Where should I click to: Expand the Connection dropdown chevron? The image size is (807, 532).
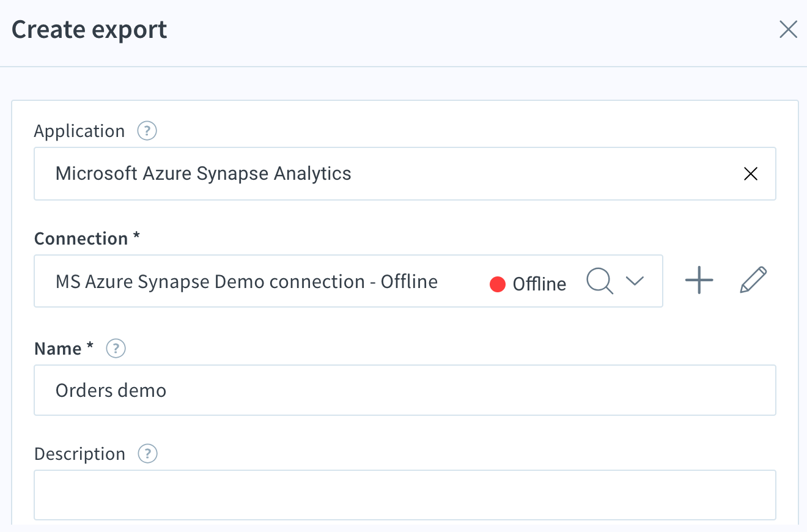click(635, 281)
